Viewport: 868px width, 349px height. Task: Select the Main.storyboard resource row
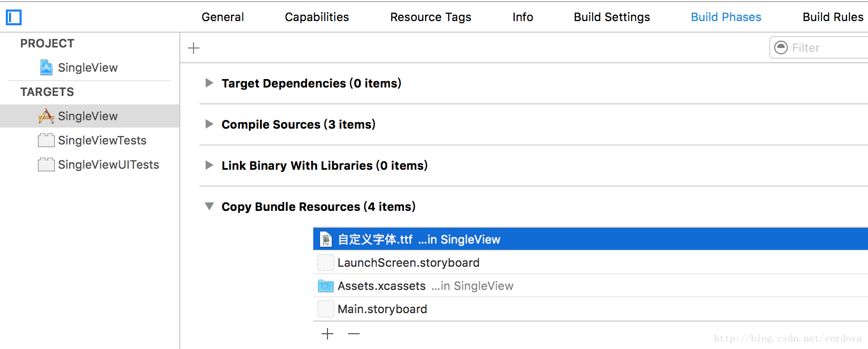382,309
